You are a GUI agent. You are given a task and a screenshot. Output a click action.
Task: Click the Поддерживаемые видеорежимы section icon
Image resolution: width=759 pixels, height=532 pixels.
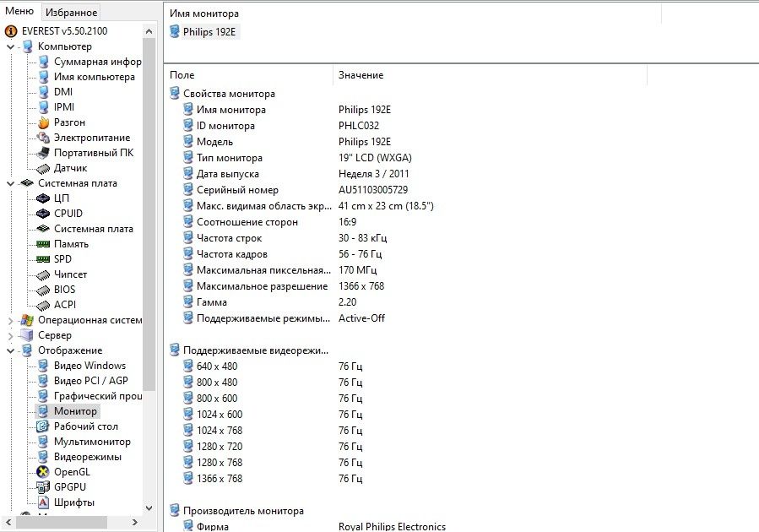[x=175, y=350]
